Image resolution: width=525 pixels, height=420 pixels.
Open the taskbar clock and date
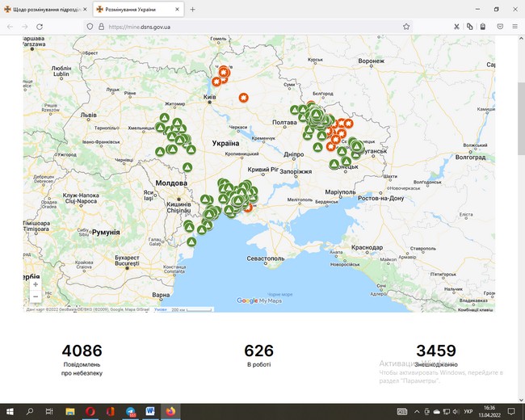(490, 411)
